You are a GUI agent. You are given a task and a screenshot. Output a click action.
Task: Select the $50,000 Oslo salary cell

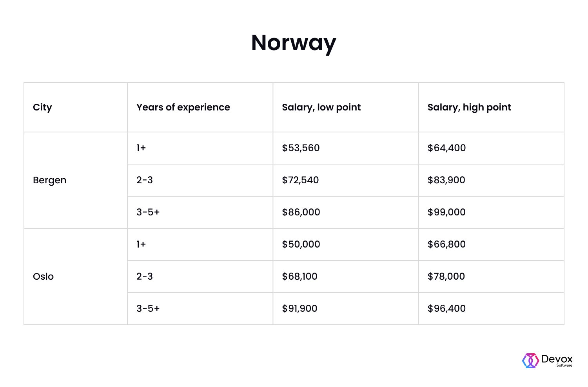[346, 244]
